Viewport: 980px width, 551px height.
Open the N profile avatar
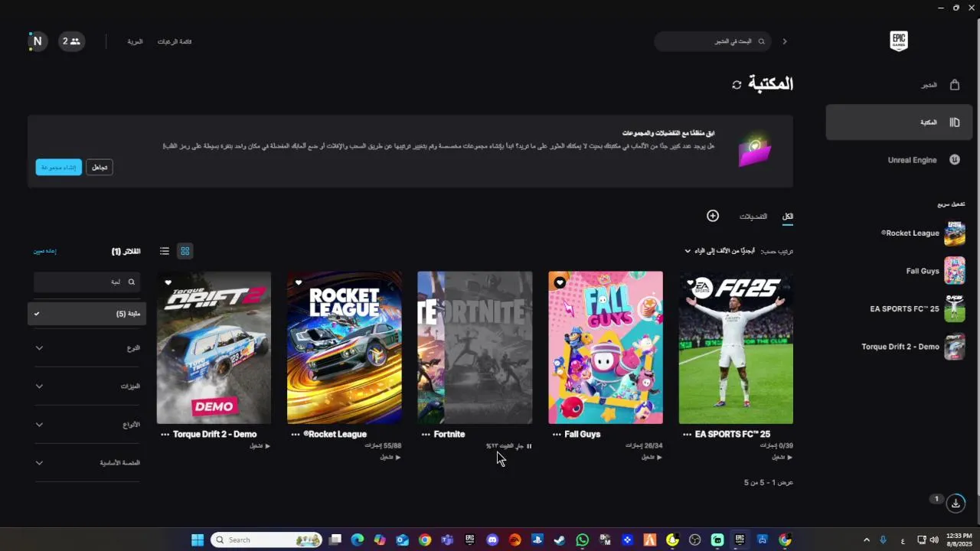pos(37,41)
